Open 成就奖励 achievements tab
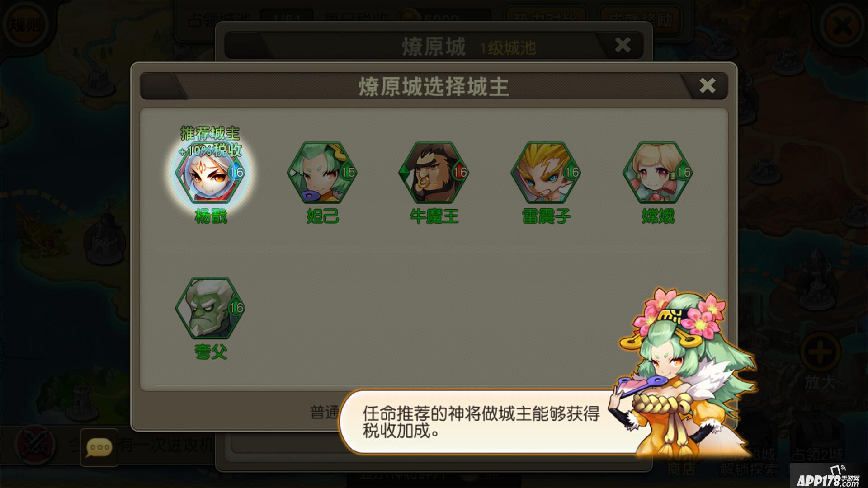The width and height of the screenshot is (868, 488). (x=639, y=19)
